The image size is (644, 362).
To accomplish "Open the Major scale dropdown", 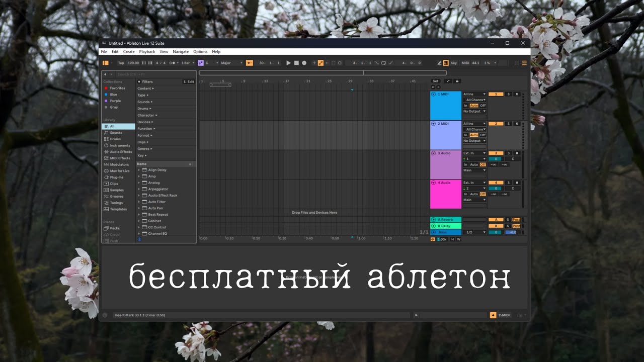I will [x=231, y=63].
